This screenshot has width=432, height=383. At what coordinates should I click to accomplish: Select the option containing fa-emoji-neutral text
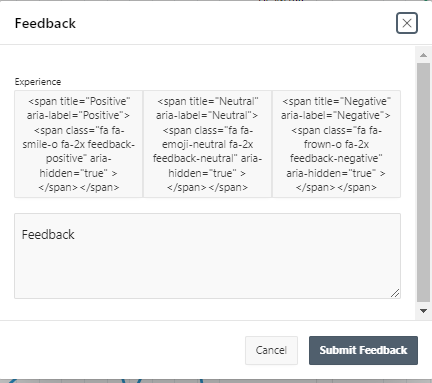pyautogui.click(x=207, y=144)
